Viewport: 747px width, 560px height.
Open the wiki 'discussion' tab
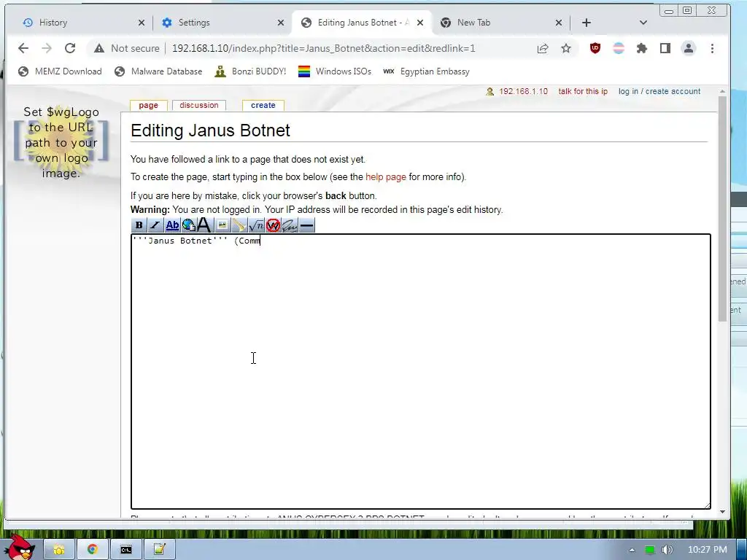point(198,105)
